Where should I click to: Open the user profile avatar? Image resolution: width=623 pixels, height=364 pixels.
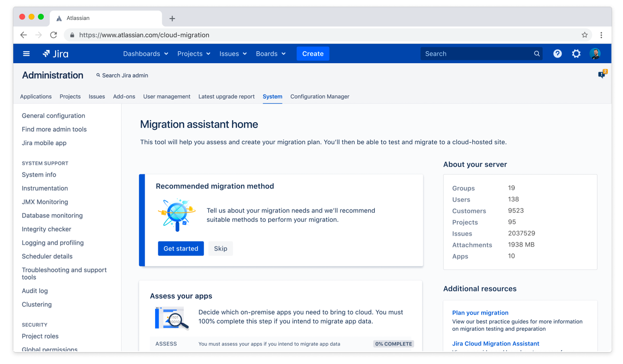coord(595,54)
